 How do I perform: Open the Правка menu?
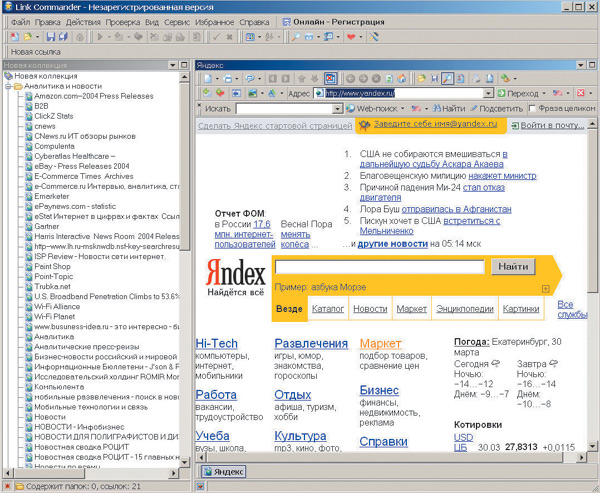pos(47,22)
